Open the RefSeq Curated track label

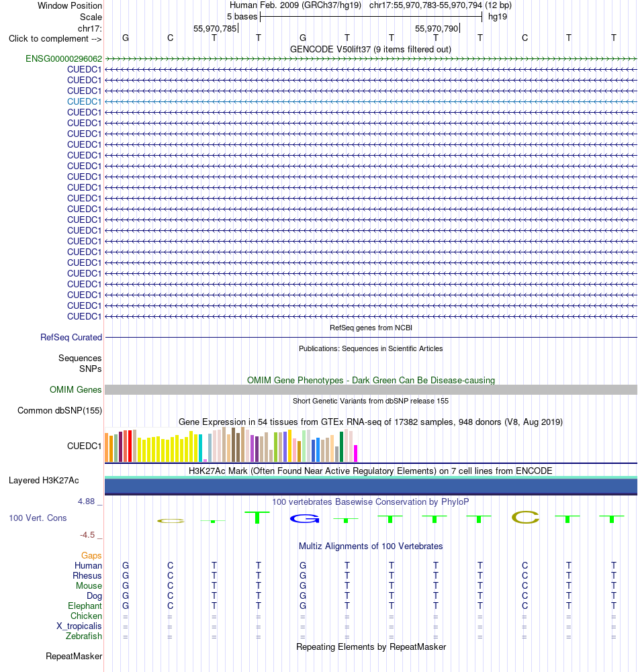[71, 337]
